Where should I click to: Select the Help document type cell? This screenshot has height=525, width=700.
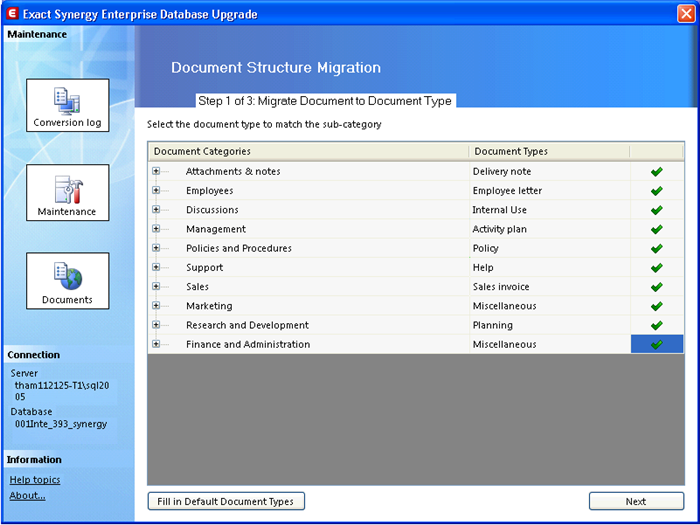pos(550,267)
